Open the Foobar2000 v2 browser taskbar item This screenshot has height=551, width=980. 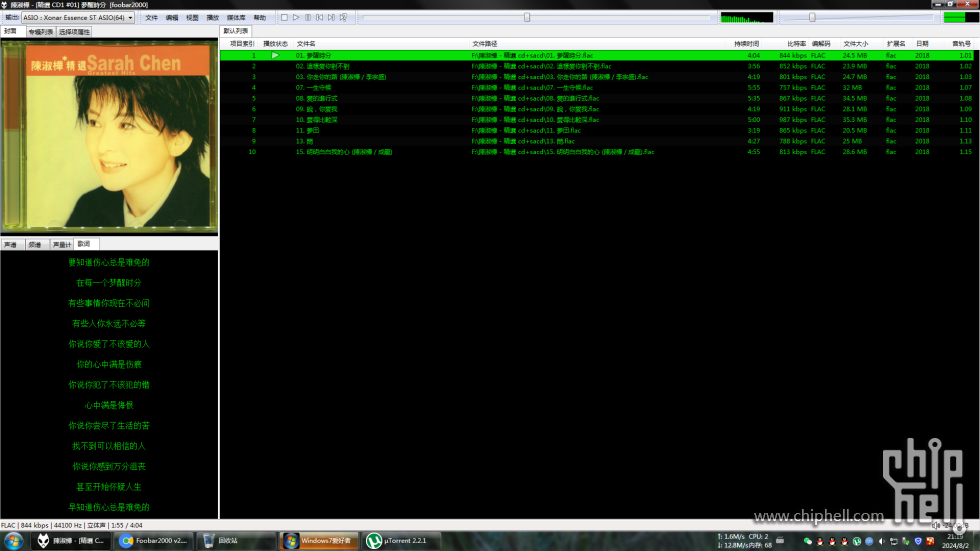click(x=155, y=541)
